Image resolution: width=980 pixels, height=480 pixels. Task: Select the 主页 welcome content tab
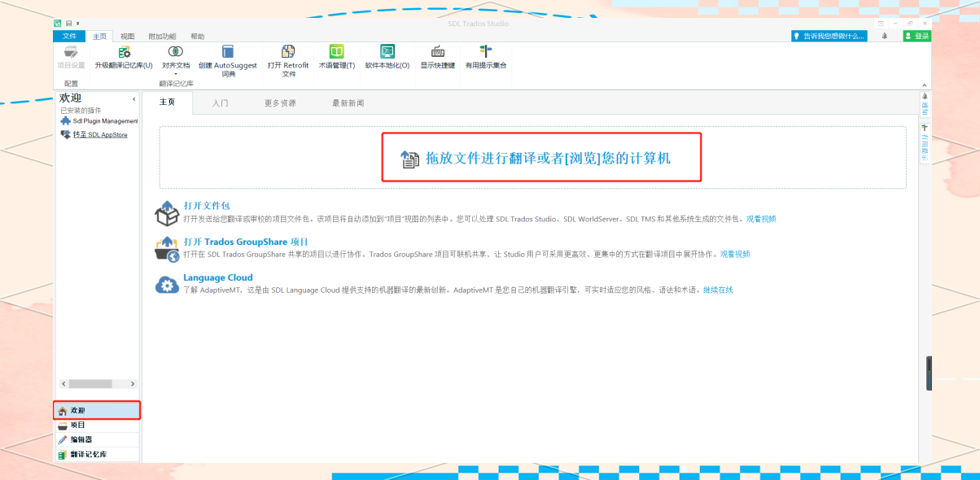pos(168,103)
